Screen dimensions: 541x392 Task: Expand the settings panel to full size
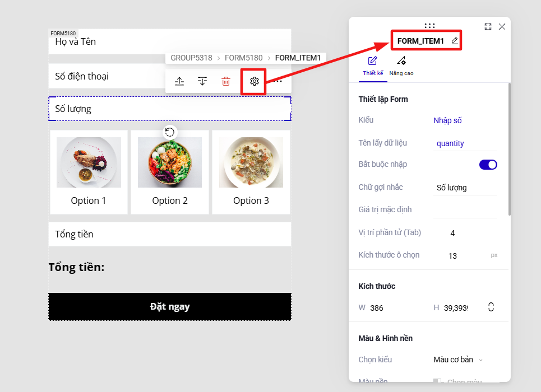coord(488,26)
